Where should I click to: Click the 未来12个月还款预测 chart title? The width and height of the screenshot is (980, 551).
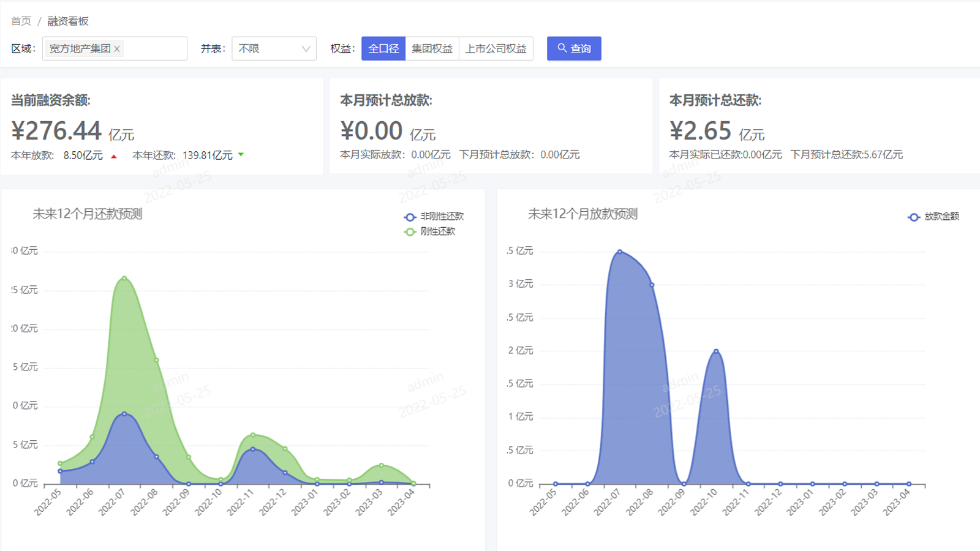88,214
